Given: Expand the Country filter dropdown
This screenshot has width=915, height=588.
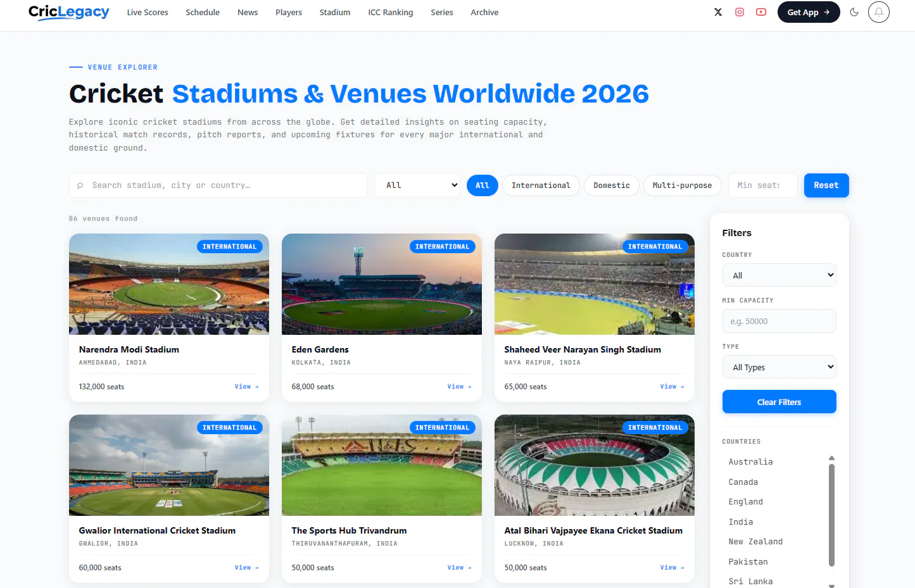Looking at the screenshot, I should click(x=779, y=275).
